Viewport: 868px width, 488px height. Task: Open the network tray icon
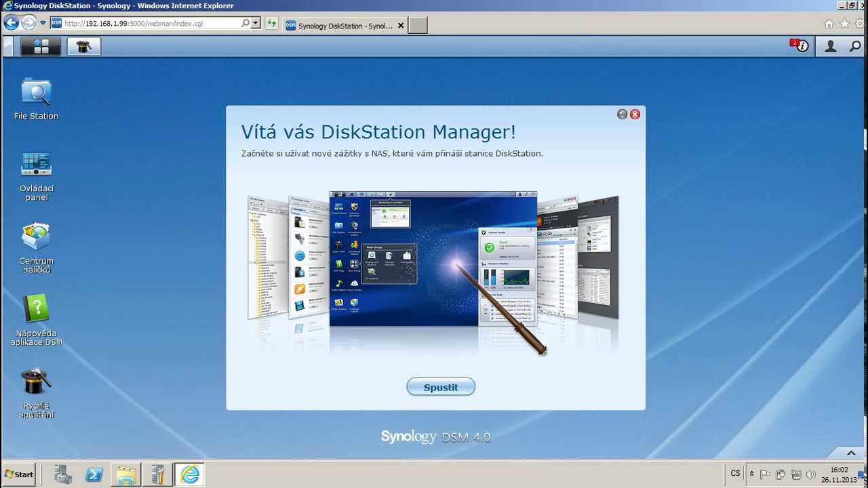coord(795,474)
